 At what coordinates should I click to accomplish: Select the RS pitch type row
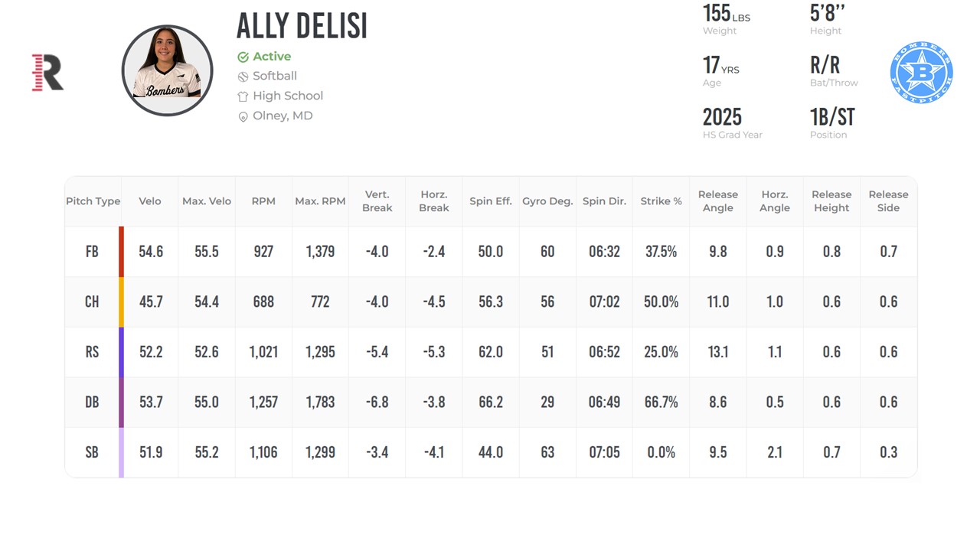491,352
